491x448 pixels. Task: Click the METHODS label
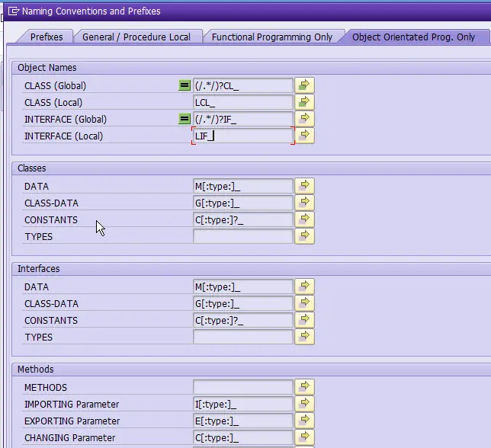[x=46, y=388]
